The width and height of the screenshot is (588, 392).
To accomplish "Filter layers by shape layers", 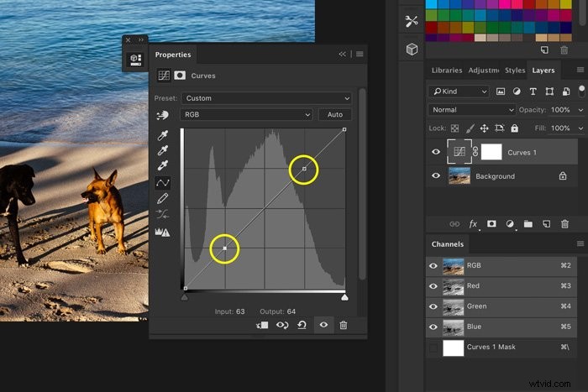I will point(549,91).
